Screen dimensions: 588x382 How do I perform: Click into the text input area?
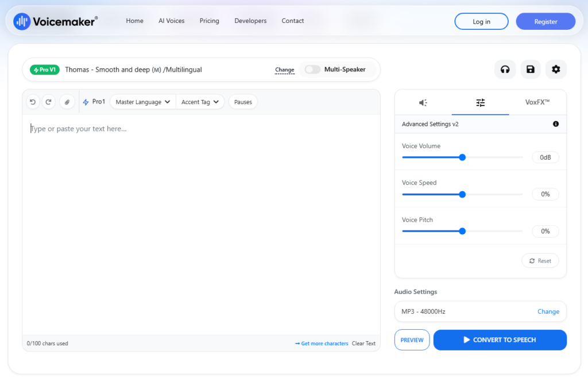pyautogui.click(x=202, y=225)
